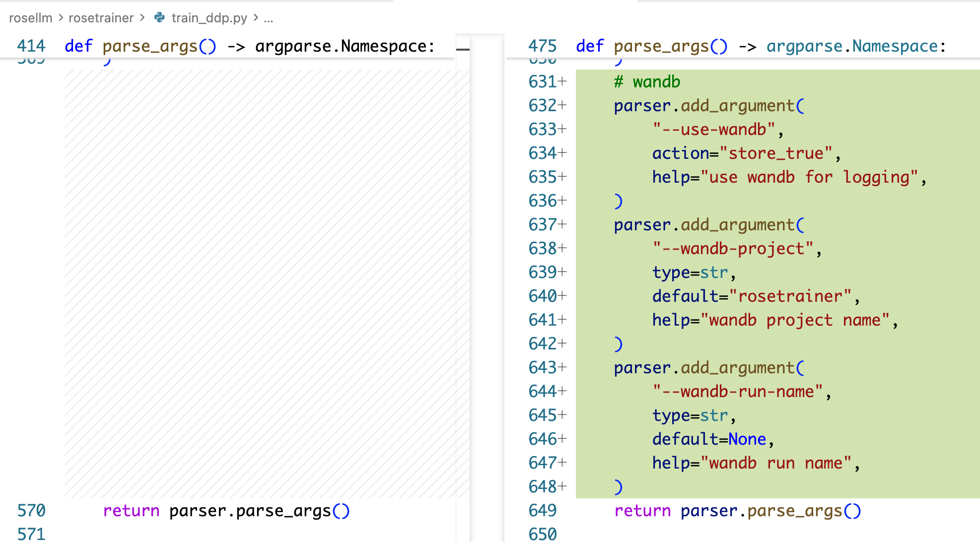Viewport: 980px width, 542px height.
Task: Click the plus marker on line 640
Action: (x=562, y=296)
